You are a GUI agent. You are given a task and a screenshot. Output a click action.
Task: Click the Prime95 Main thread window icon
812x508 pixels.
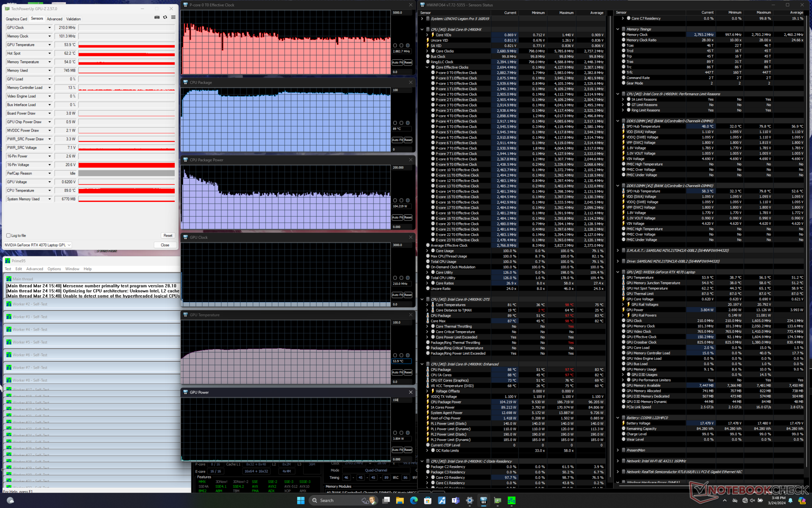(9, 279)
